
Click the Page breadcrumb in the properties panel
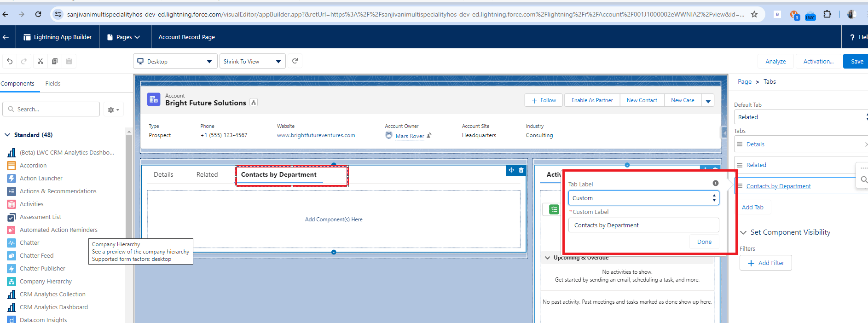tap(745, 81)
